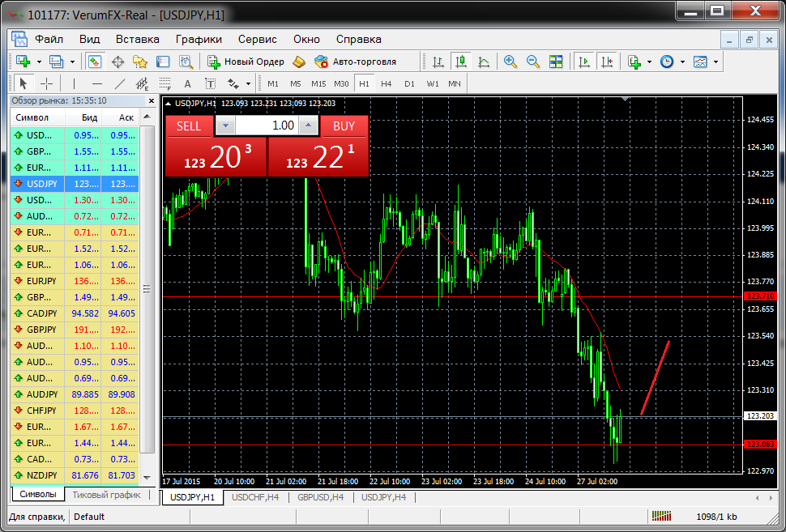Viewport: 786px width, 532px height.
Task: Click the Market Watch vertical scrollbar
Action: click(x=147, y=289)
